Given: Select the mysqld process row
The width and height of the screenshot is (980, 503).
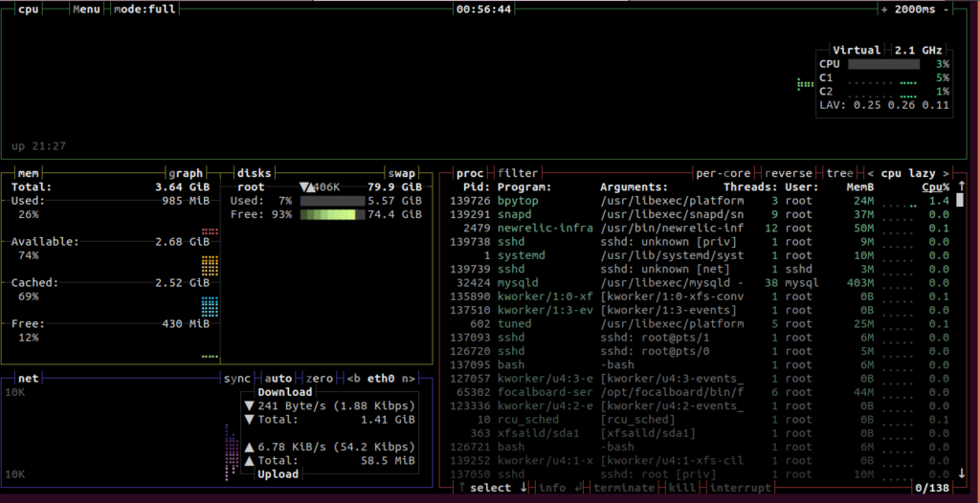Looking at the screenshot, I should point(699,282).
